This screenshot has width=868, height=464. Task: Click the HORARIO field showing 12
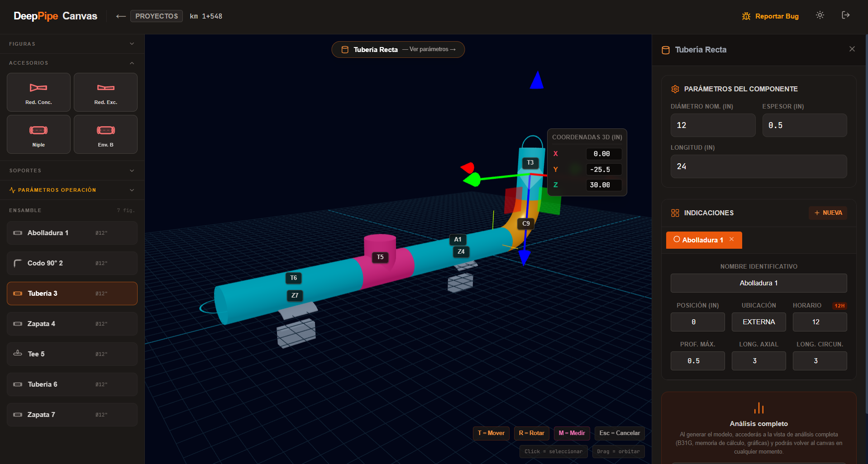coord(820,322)
